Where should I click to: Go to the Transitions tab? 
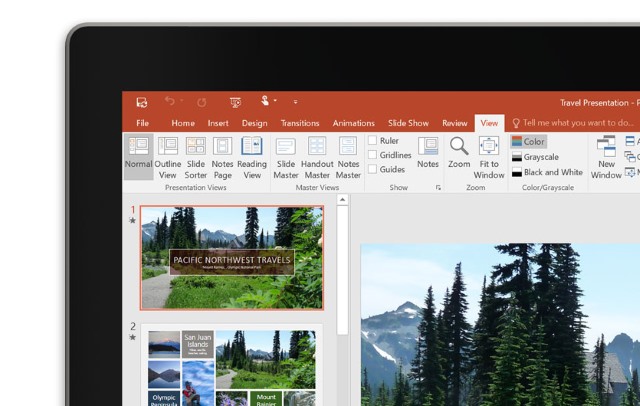point(300,123)
